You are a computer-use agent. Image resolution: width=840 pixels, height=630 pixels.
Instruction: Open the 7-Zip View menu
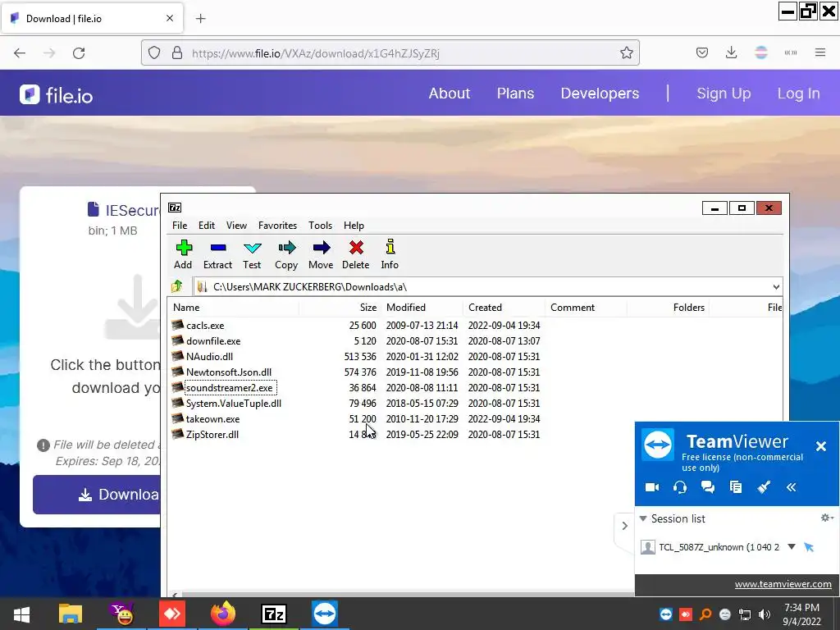(x=236, y=226)
